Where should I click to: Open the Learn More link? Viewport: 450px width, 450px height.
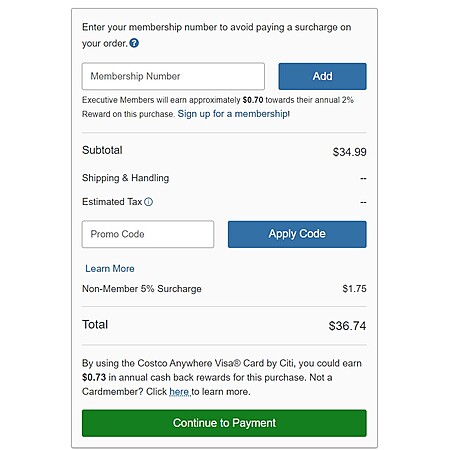pos(110,269)
